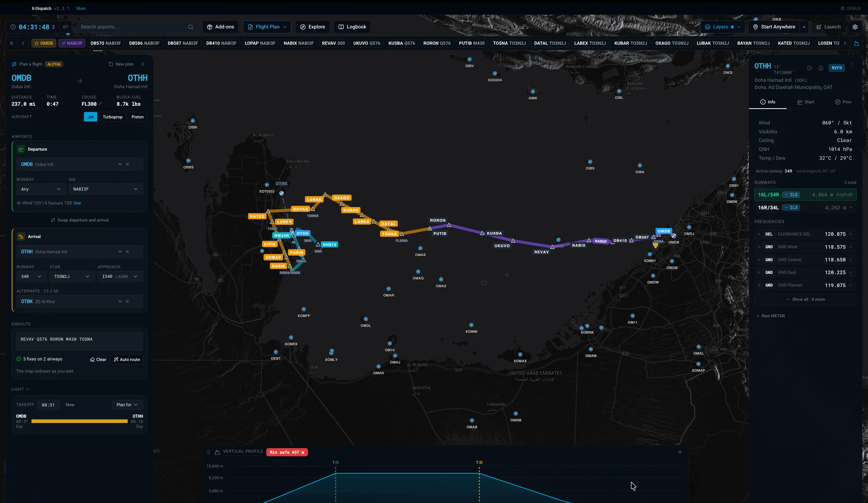Open settings gear in top toolbar

coord(855,27)
